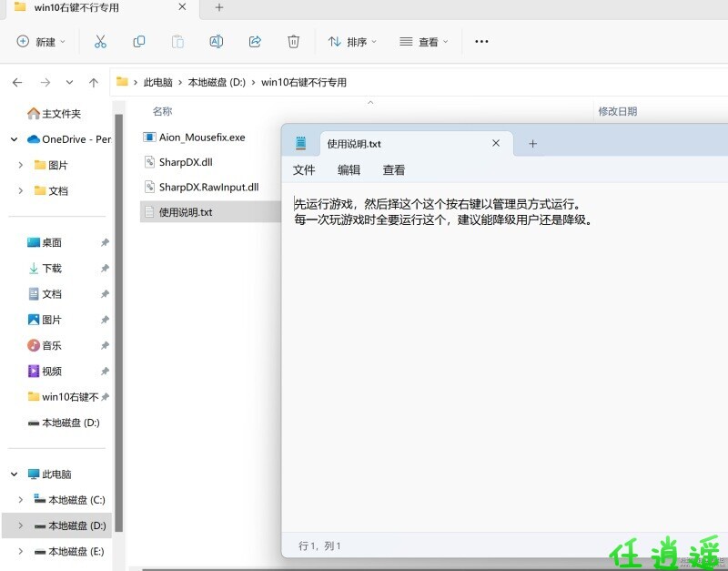Open the 查看 view dropdown
728x571 pixels.
click(424, 42)
